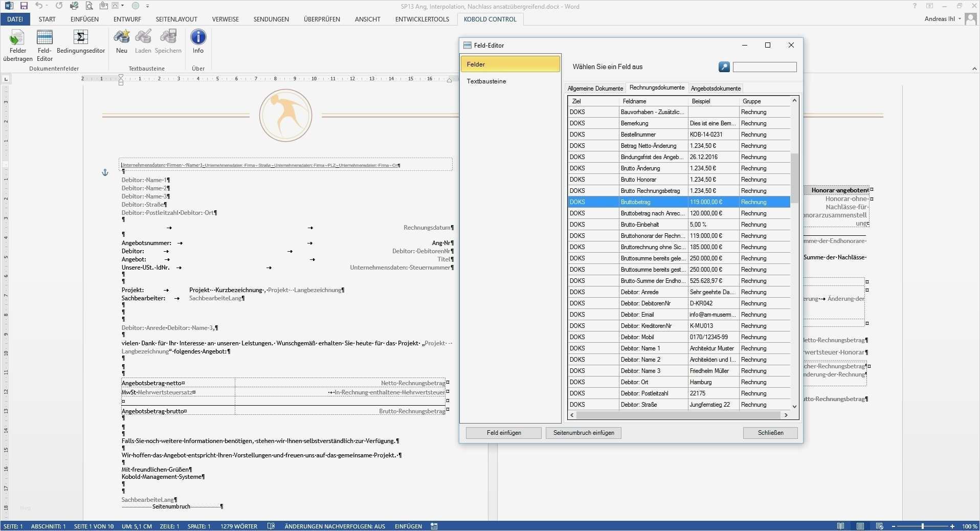The width and height of the screenshot is (980, 531).
Task: Save document via quick access toolbar
Action: (x=24, y=6)
